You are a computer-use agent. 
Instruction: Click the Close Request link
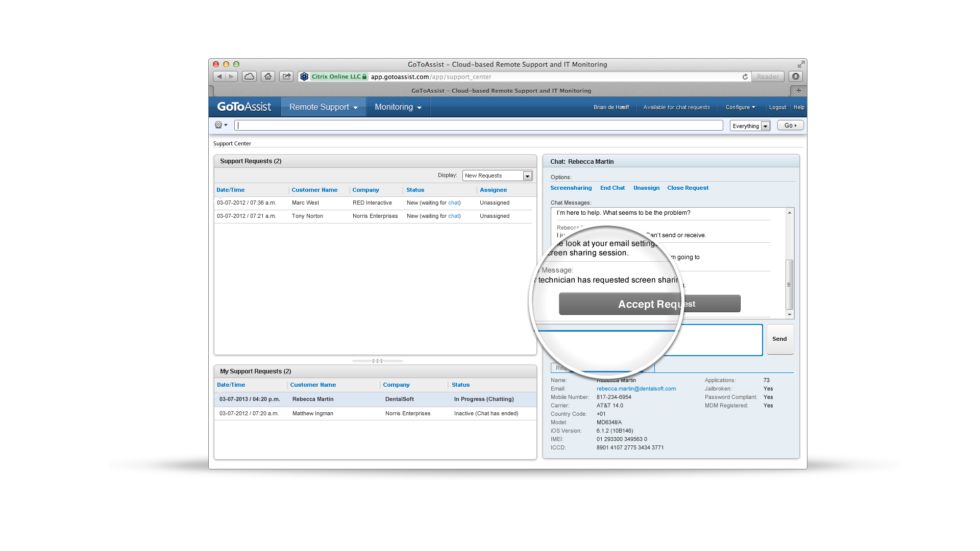(x=688, y=188)
